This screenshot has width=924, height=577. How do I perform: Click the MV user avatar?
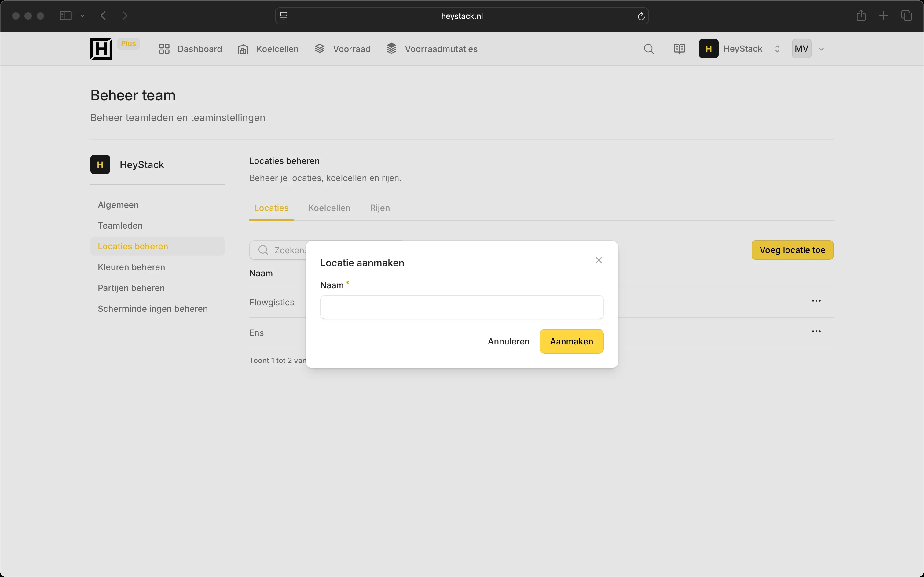801,49
